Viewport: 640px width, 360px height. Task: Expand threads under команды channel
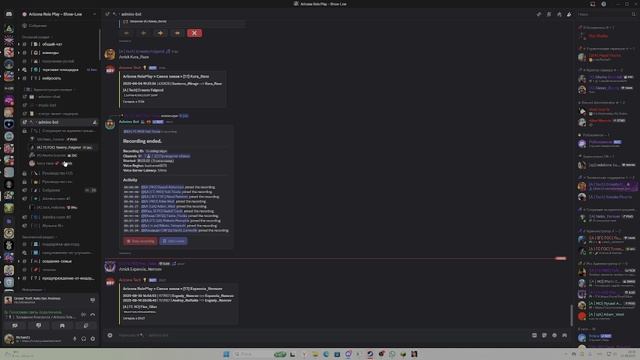point(18,53)
